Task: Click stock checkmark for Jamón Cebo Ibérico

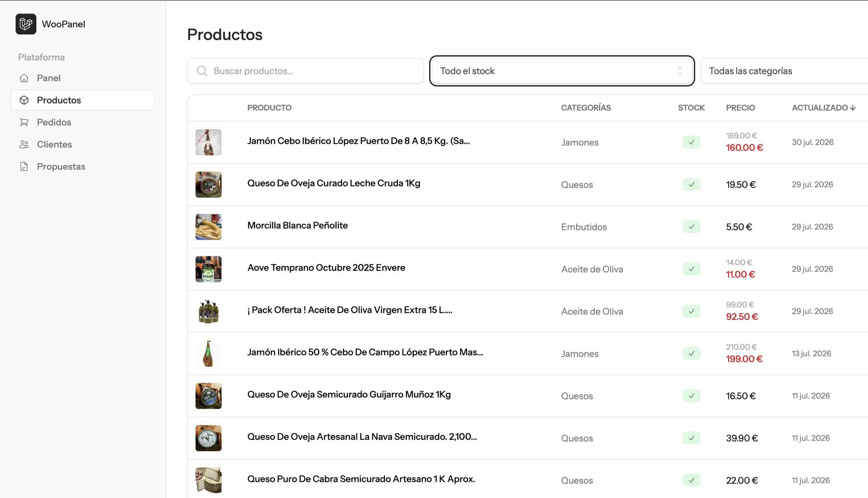Action: click(x=691, y=142)
